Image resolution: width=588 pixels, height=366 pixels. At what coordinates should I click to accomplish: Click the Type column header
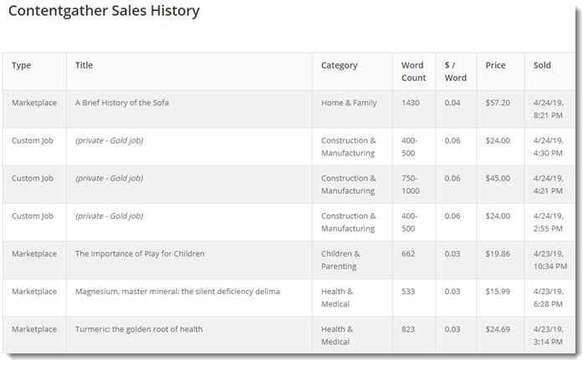(x=22, y=65)
